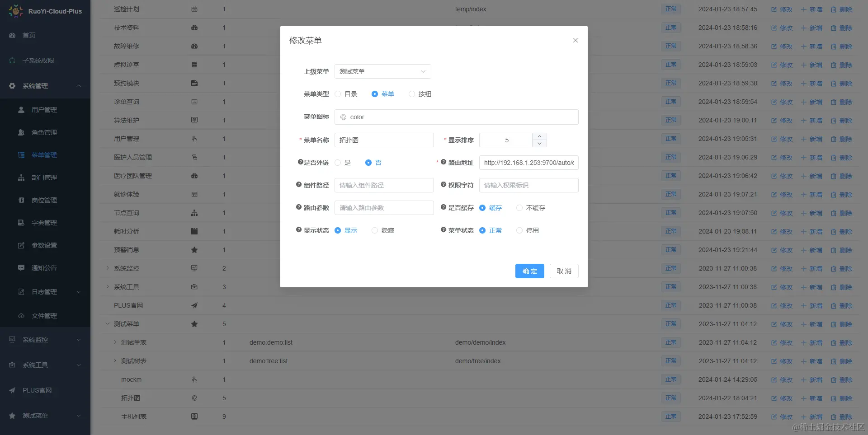Click the rocket icon in PLUS官网 table row
The height and width of the screenshot is (435, 868).
click(x=194, y=305)
